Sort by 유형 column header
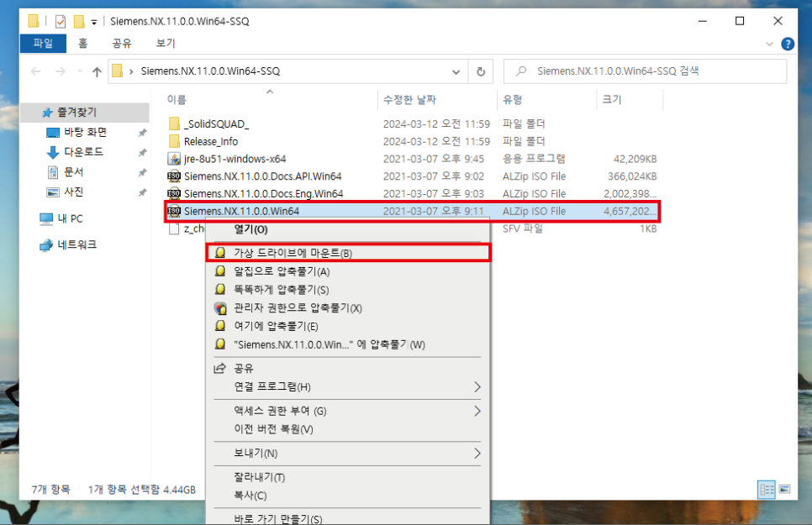This screenshot has height=525, width=812. pos(512,100)
